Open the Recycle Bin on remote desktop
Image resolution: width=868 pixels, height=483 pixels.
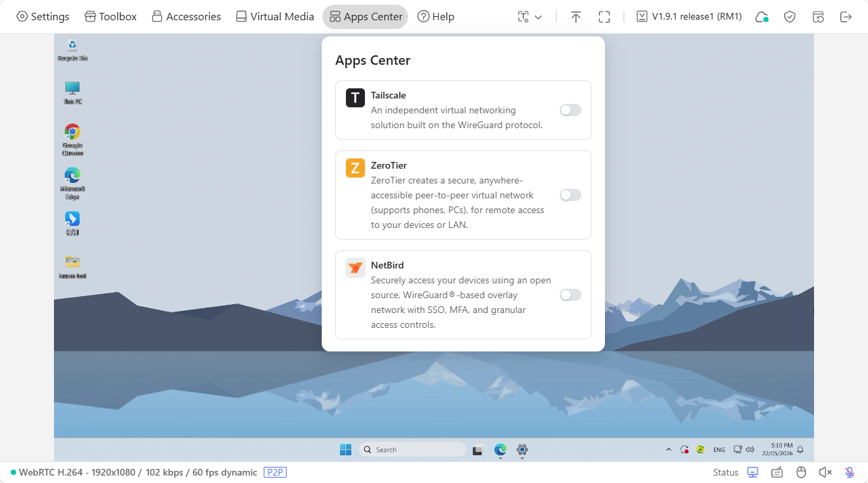click(x=72, y=50)
